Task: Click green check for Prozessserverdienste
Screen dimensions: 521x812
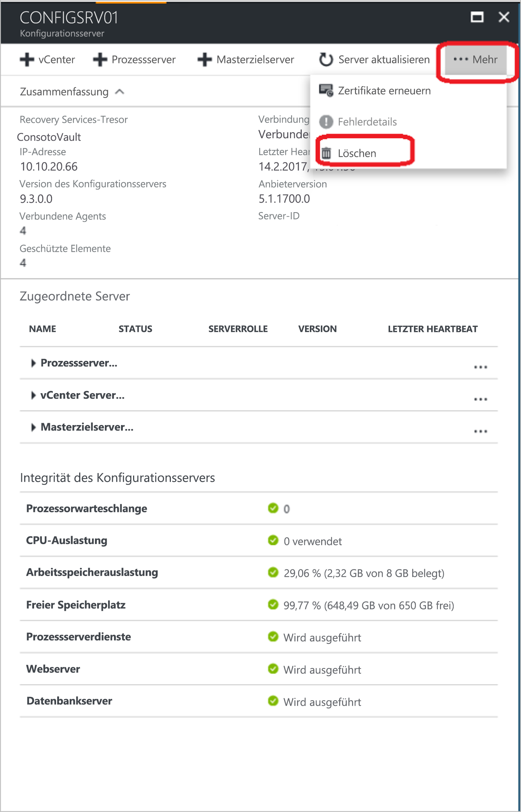Action: click(273, 636)
